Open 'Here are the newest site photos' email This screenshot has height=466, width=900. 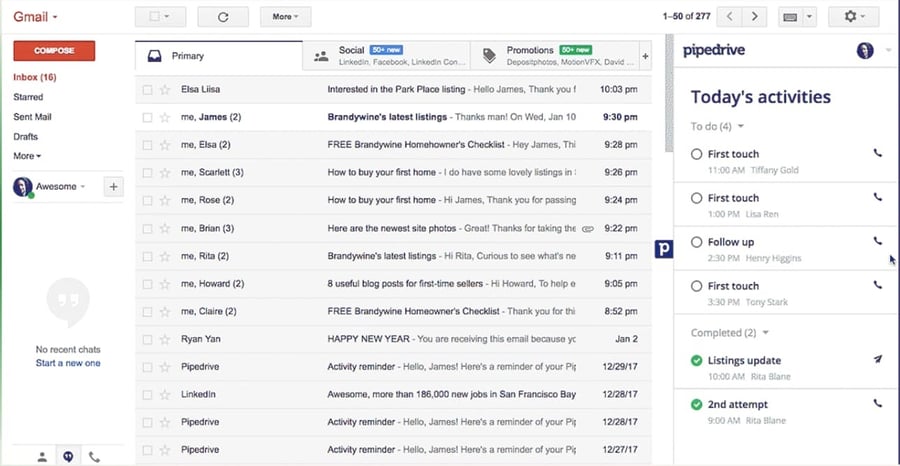tap(393, 228)
